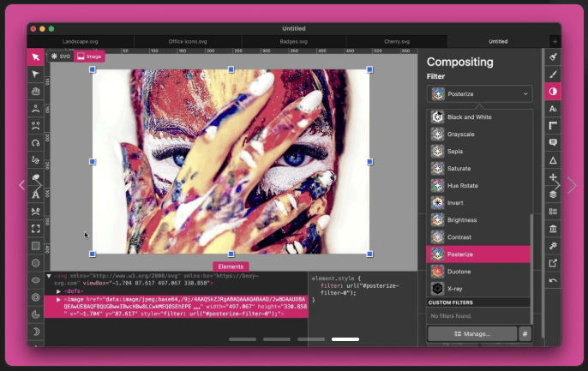Select the spiral arc tool
This screenshot has height=371, width=588.
click(36, 143)
